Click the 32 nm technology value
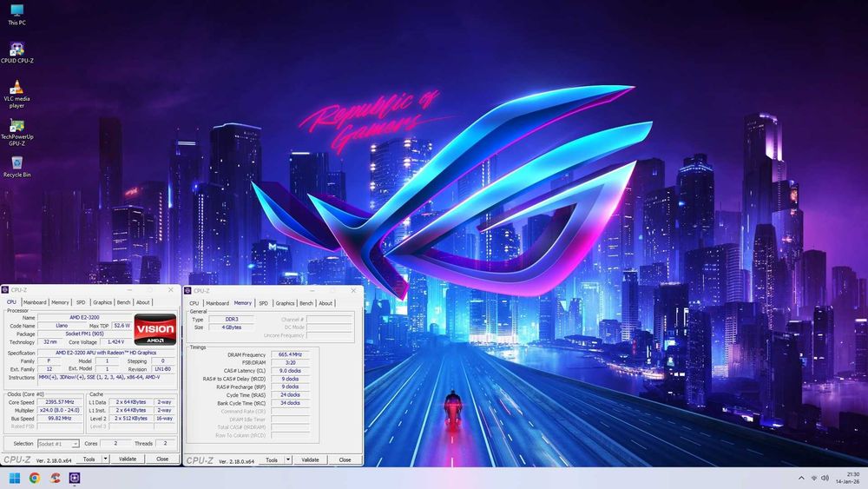Image resolution: width=868 pixels, height=489 pixels. pyautogui.click(x=50, y=342)
